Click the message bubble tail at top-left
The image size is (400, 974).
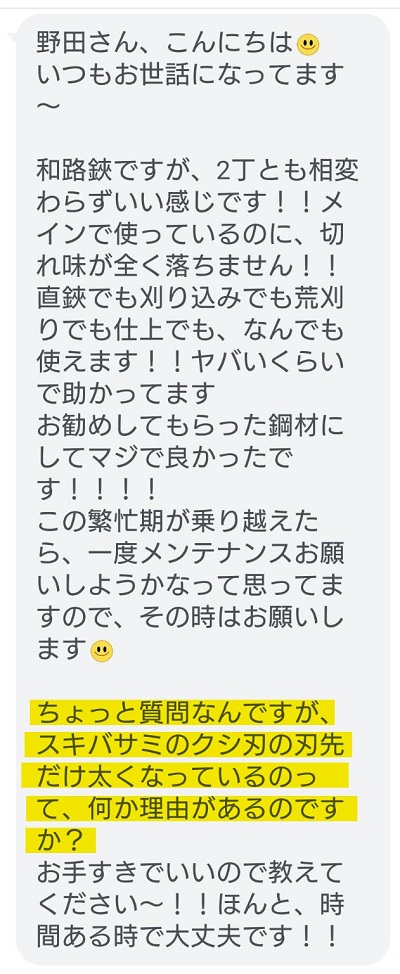click(12, 39)
